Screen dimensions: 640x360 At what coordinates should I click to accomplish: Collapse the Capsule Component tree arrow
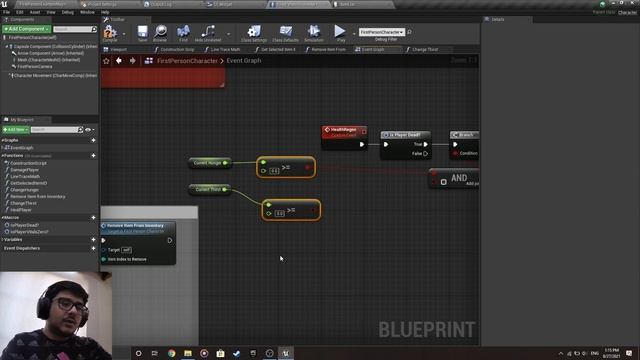(x=7, y=47)
